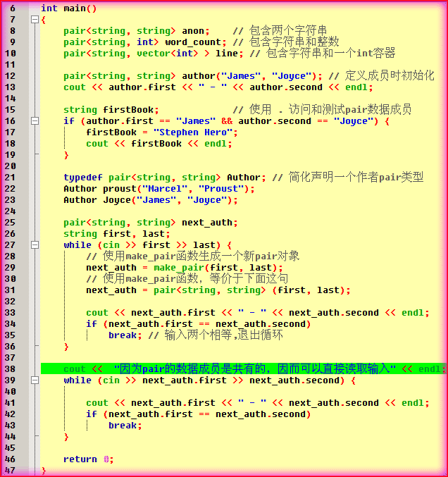Click closing brace on line 36

pyautogui.click(x=66, y=347)
